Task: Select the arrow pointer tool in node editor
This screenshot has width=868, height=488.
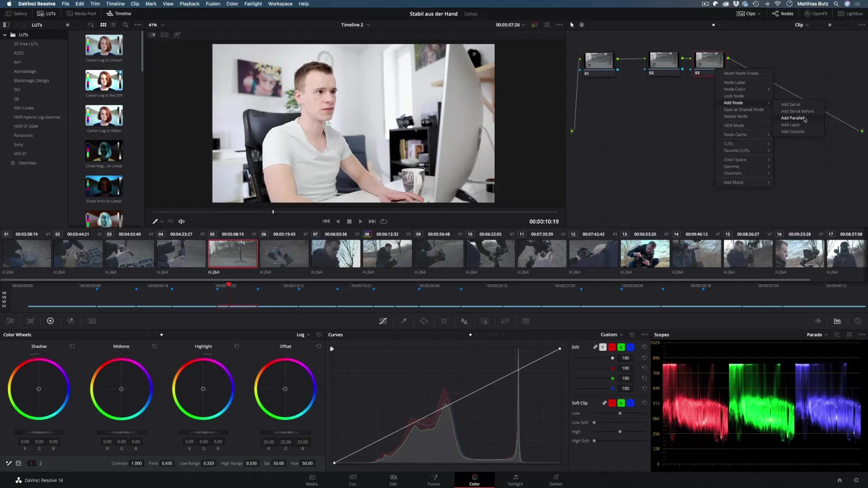Action: point(572,25)
